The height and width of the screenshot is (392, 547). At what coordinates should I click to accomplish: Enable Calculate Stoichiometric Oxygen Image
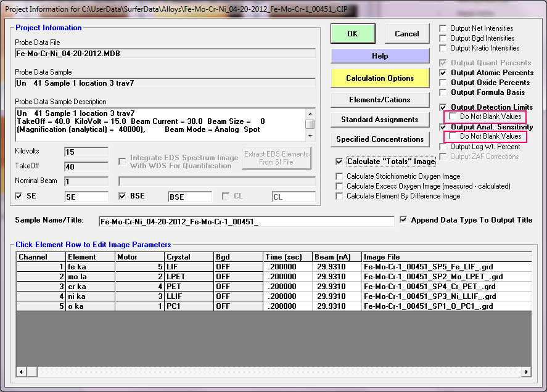coord(339,176)
